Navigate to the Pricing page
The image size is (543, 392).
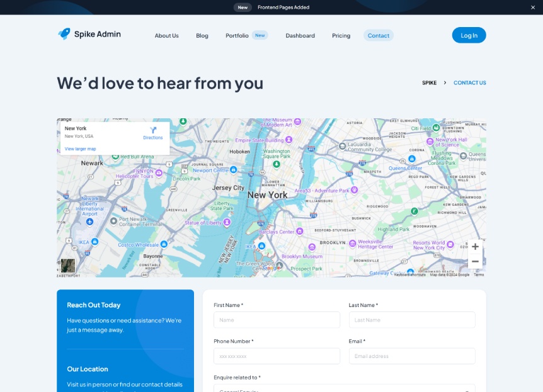(x=341, y=35)
